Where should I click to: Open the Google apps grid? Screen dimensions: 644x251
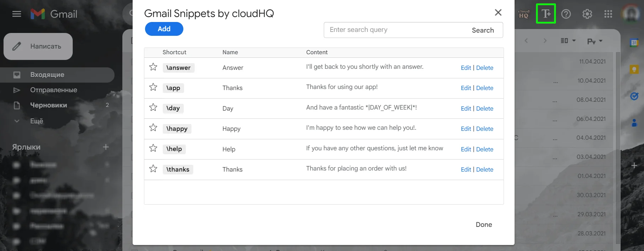608,14
